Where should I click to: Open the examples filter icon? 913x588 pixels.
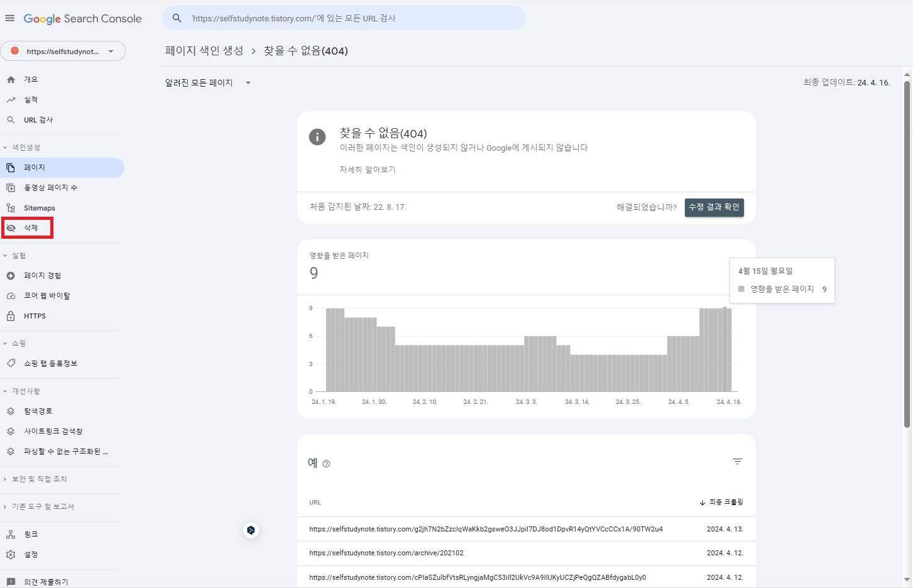point(737,461)
